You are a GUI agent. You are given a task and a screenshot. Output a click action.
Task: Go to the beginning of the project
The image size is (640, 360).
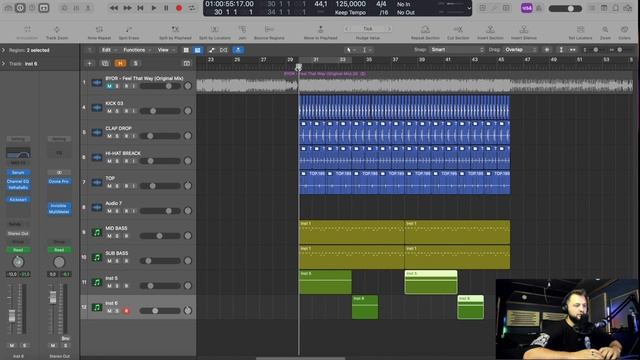coord(140,8)
